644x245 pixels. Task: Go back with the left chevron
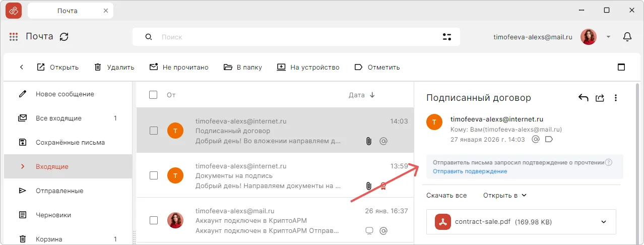tap(22, 67)
